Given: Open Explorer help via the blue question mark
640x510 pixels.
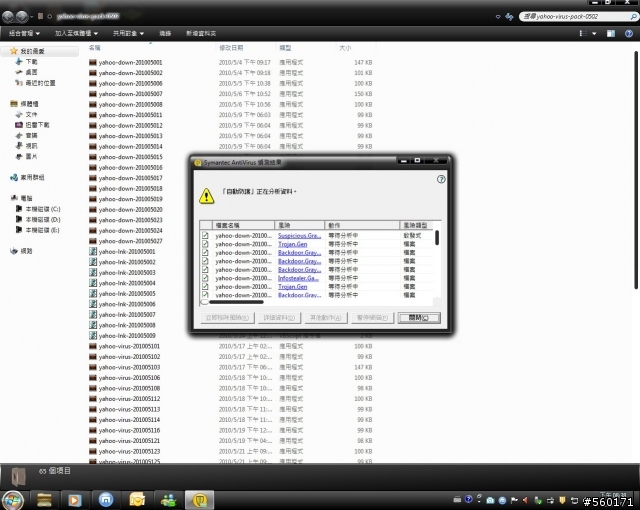Looking at the screenshot, I should (x=629, y=33).
